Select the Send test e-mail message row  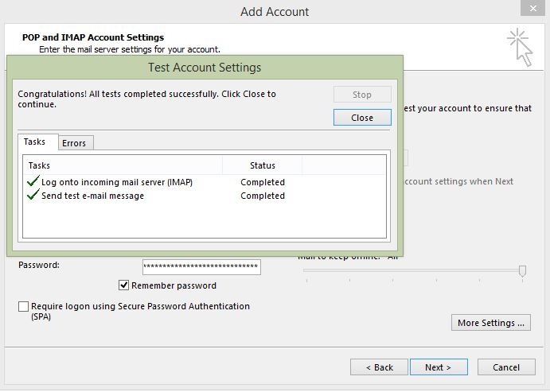click(93, 196)
